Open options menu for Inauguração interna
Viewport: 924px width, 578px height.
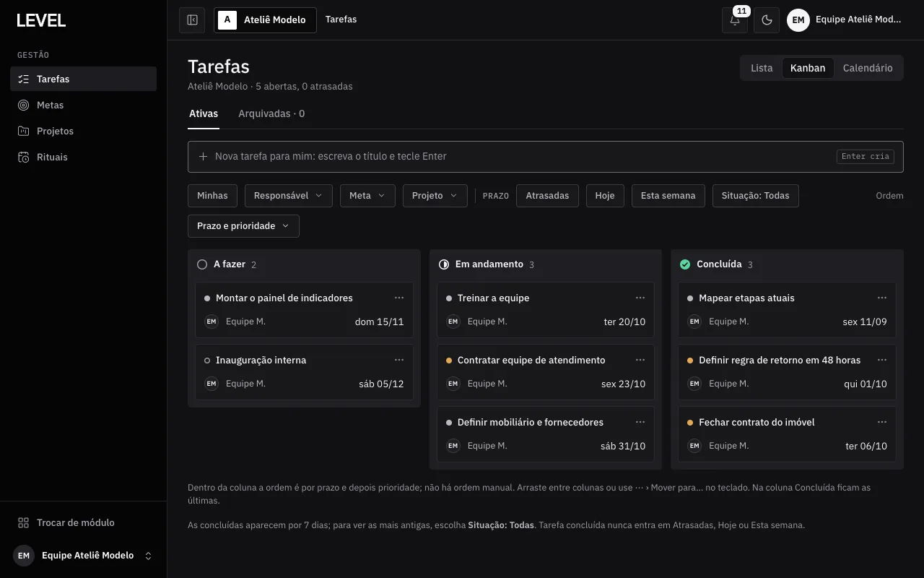pyautogui.click(x=399, y=360)
